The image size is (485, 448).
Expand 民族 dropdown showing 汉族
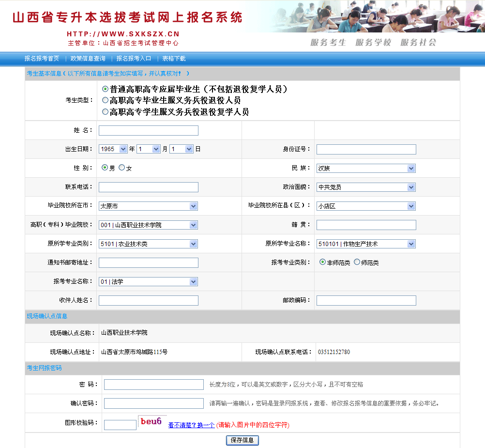[366, 168]
